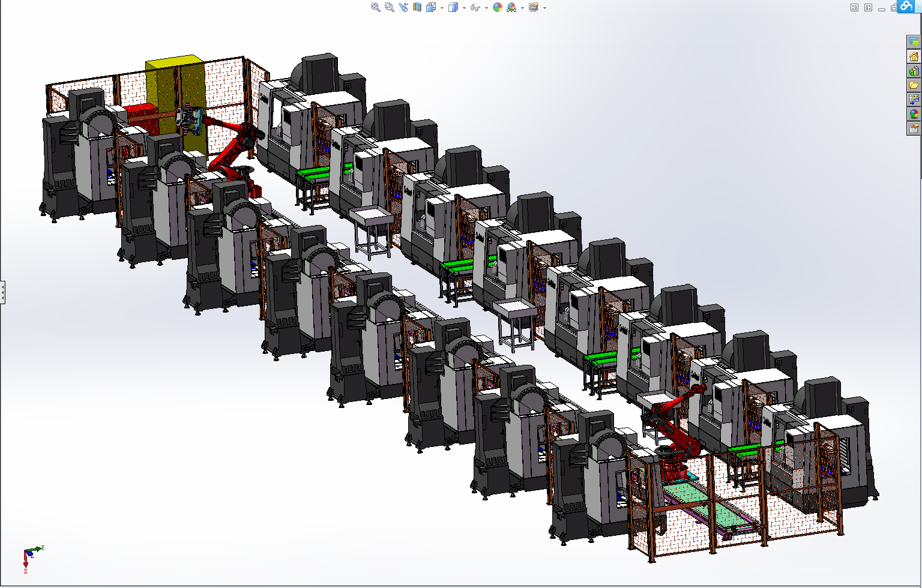Open the View Palette tab
922x588 pixels.
click(x=914, y=100)
